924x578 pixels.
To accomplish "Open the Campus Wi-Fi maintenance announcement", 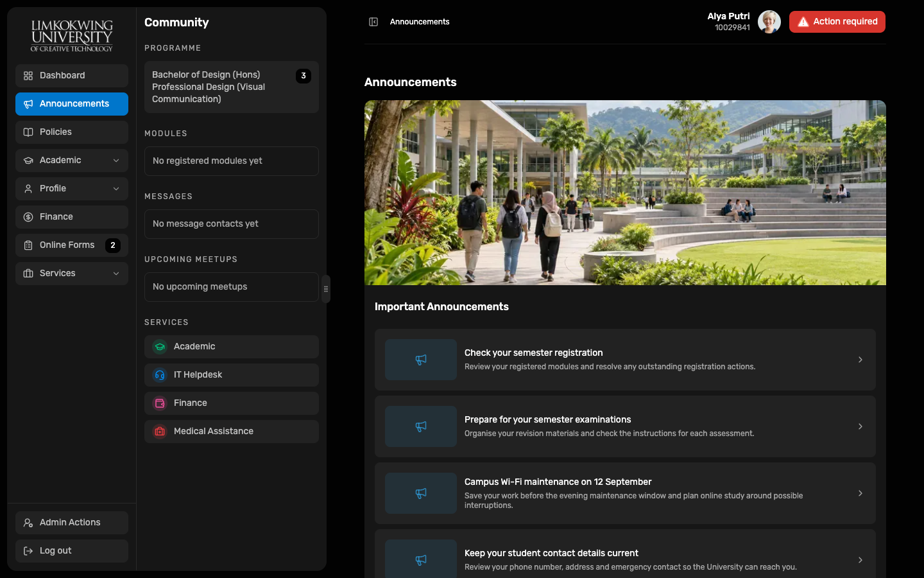I will (x=625, y=493).
